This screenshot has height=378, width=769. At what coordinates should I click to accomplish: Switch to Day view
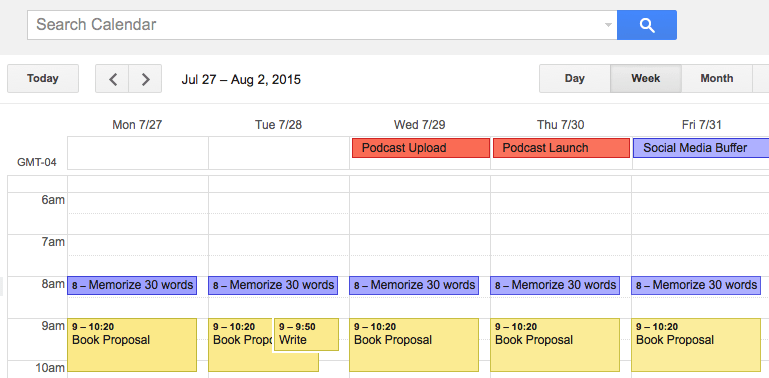(575, 78)
